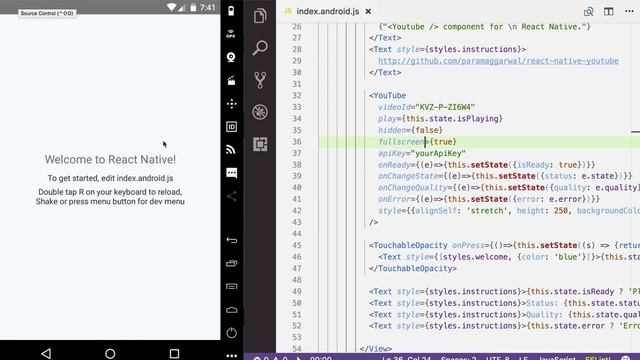
Task: Open more options at emulator toolbar bottom
Action: (x=231, y=356)
